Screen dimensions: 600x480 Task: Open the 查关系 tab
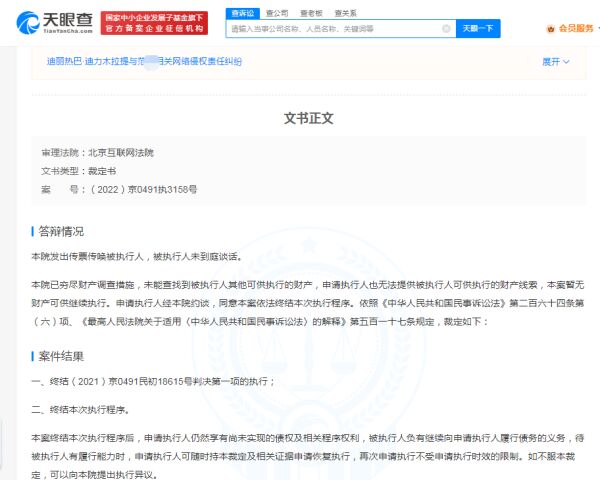(345, 14)
